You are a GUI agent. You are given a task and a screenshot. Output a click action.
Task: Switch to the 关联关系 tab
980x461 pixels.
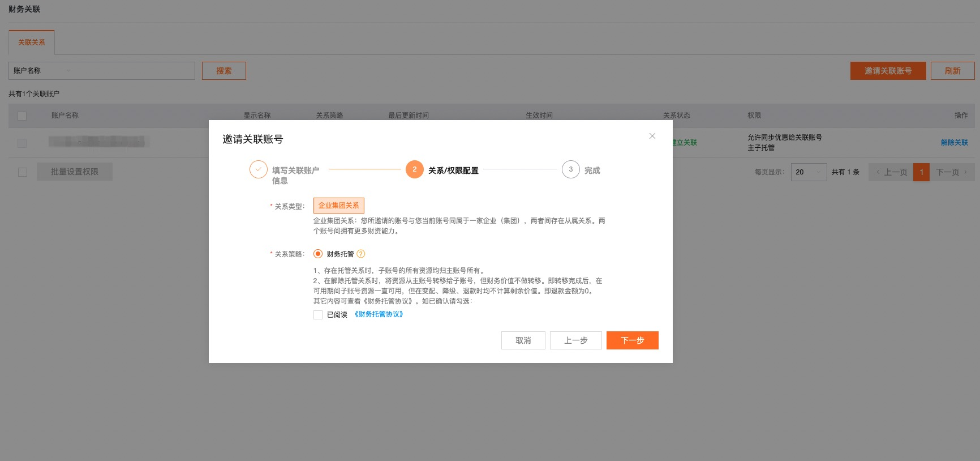click(32, 42)
